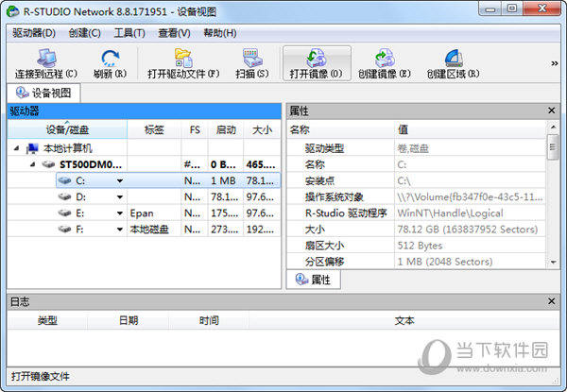This screenshot has height=392, width=567.
Task: Click the 操作系统对象 property name
Action: (335, 196)
